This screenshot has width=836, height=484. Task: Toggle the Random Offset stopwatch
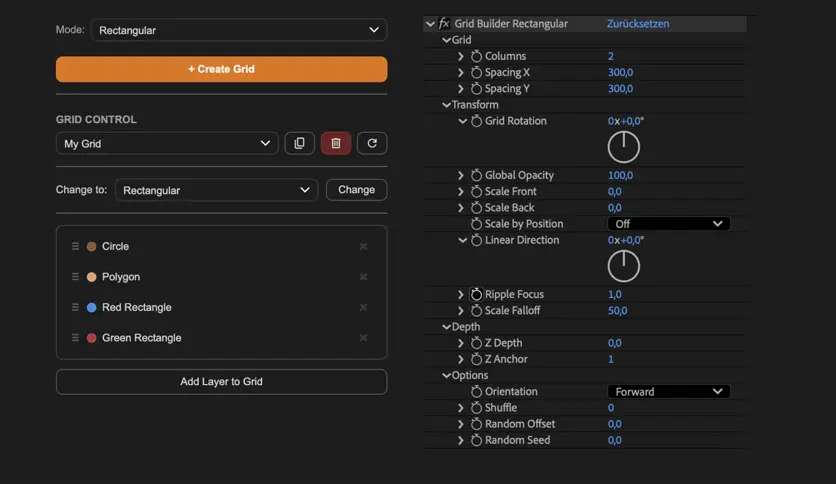476,424
